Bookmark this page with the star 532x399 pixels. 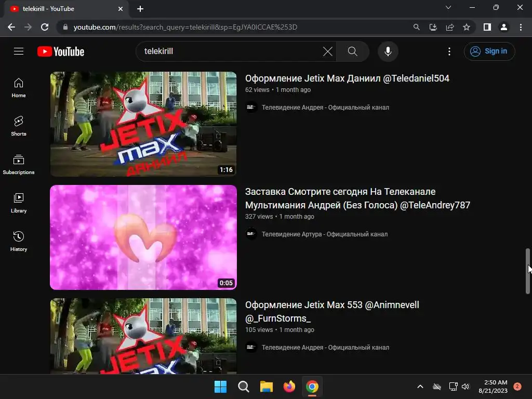pos(467,27)
